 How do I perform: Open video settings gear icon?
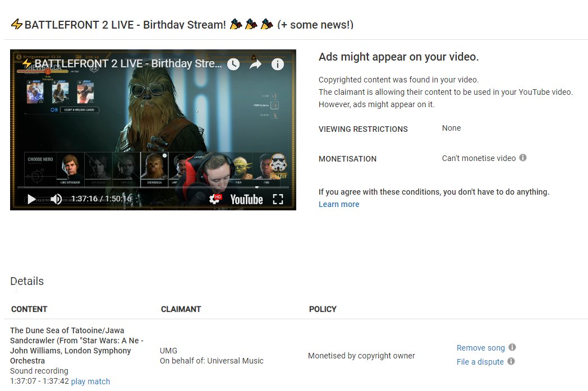click(215, 199)
